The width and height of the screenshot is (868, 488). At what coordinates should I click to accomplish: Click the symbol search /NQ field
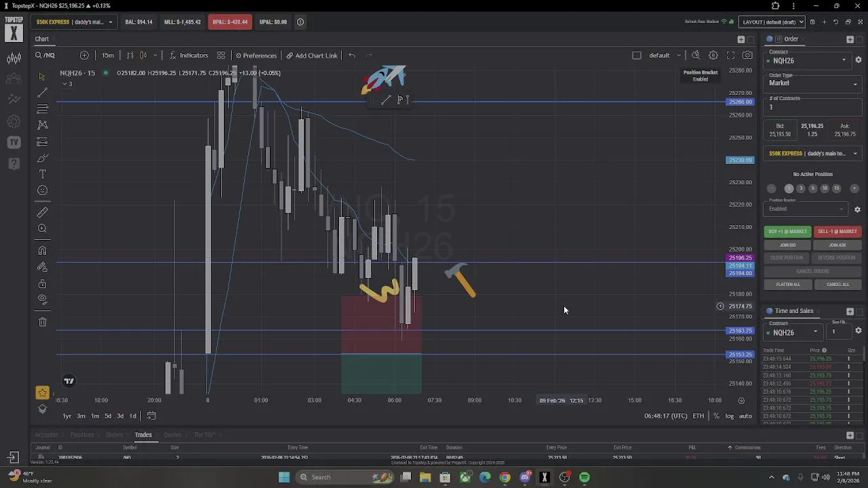[45, 56]
